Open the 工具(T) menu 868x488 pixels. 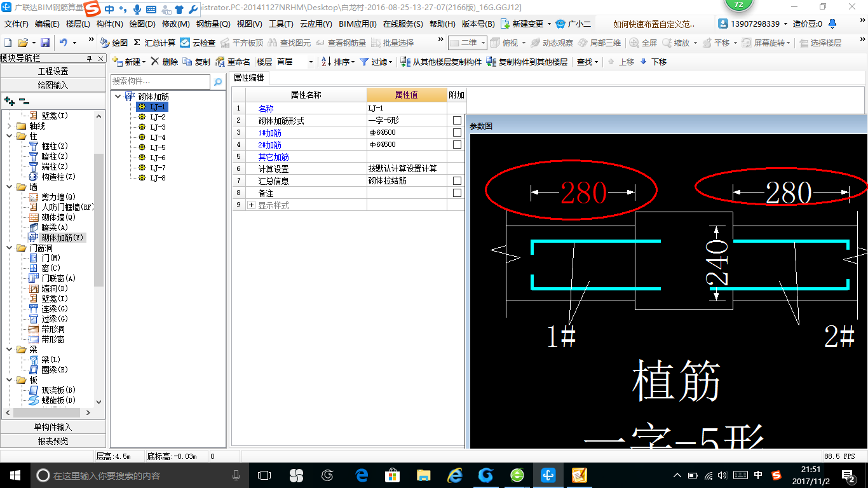281,24
